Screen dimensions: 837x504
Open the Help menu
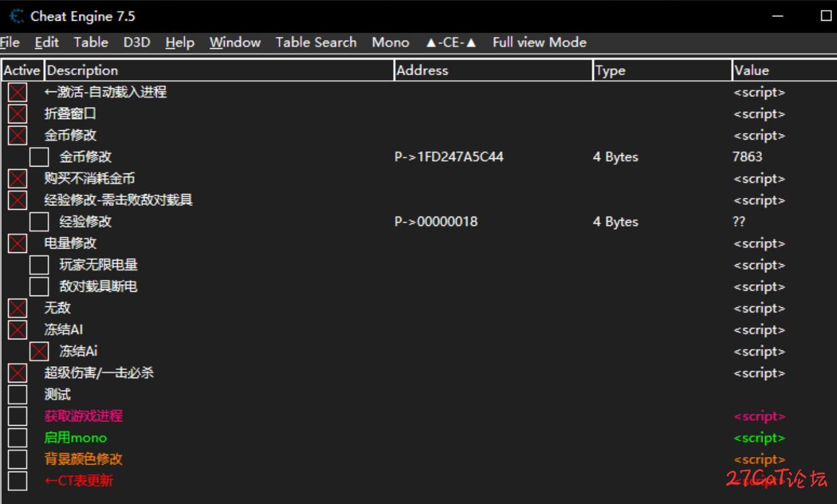point(180,43)
